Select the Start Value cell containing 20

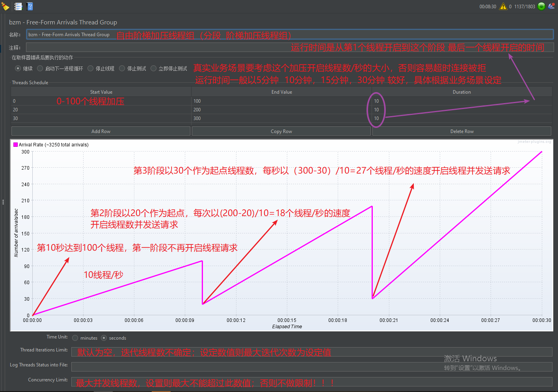[x=101, y=109]
